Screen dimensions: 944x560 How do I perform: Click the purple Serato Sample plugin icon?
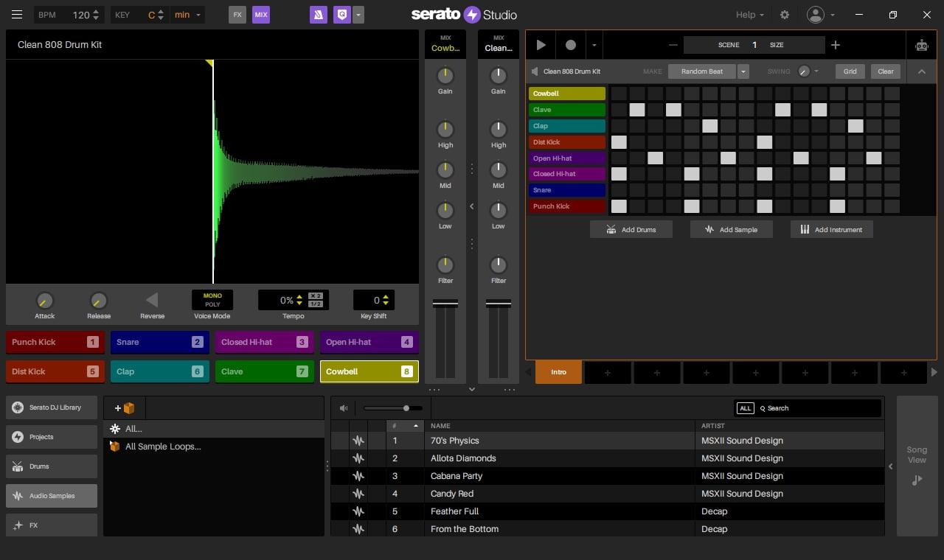click(318, 15)
